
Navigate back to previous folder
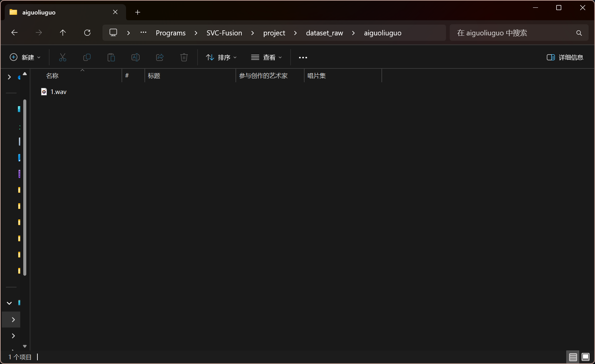[14, 33]
